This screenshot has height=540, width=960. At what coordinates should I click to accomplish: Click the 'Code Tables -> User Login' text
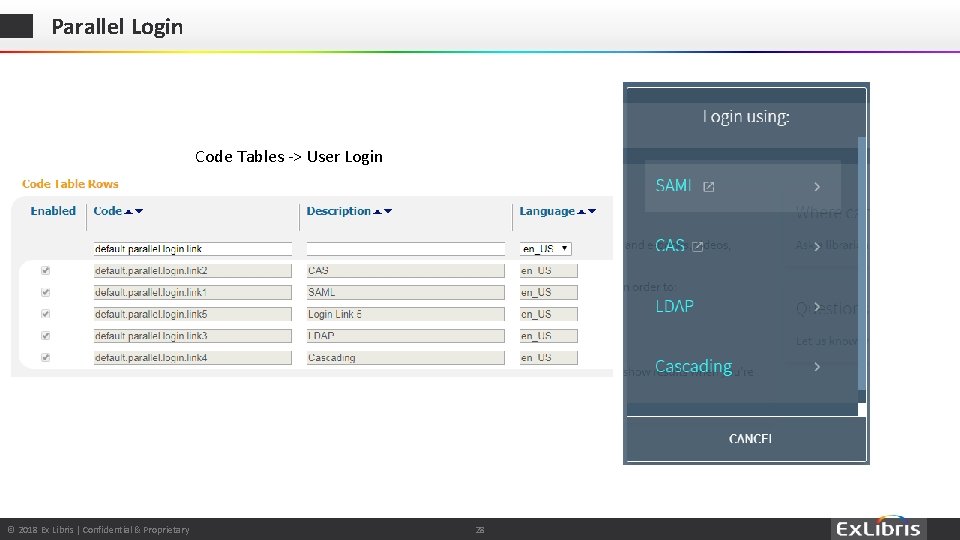(x=289, y=157)
